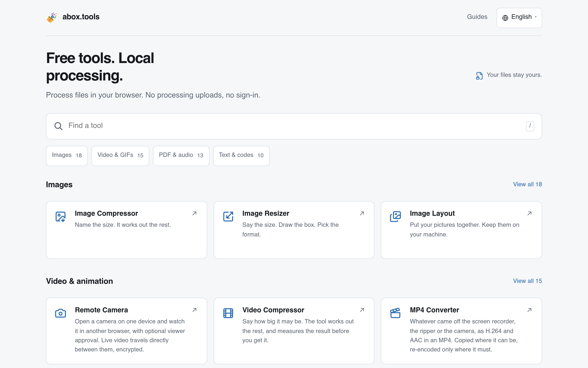Click the abox.tools logo icon
Image resolution: width=588 pixels, height=368 pixels.
click(52, 17)
